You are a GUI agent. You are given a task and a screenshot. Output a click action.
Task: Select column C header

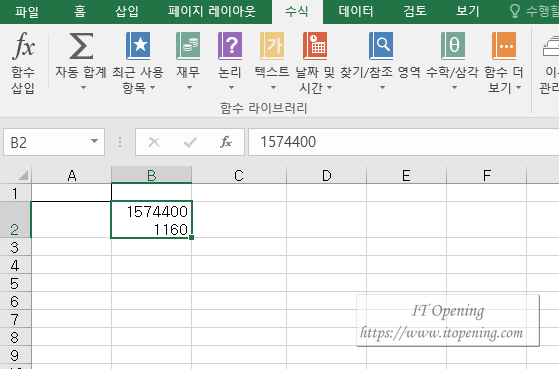click(239, 175)
